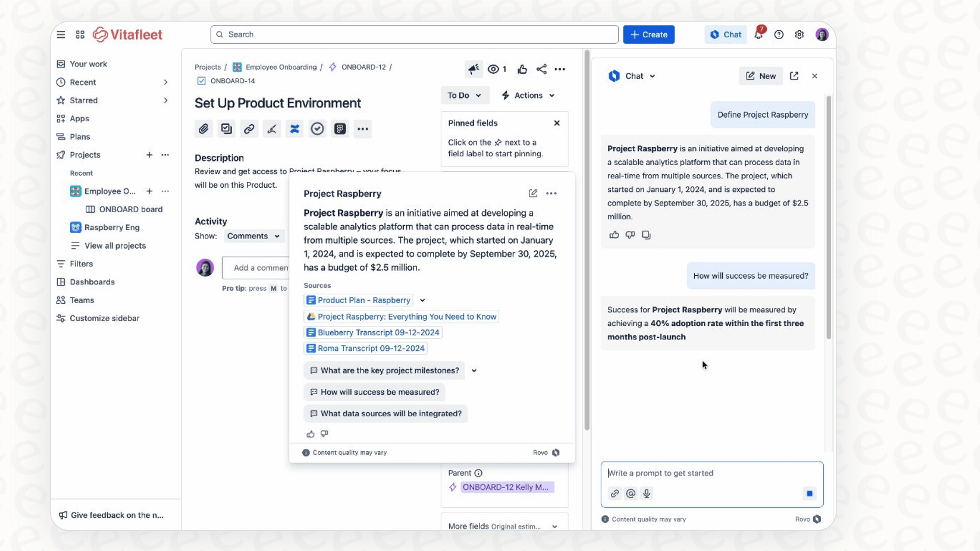980x551 pixels.
Task: Select Dashboards in the left sidebar
Action: click(92, 282)
